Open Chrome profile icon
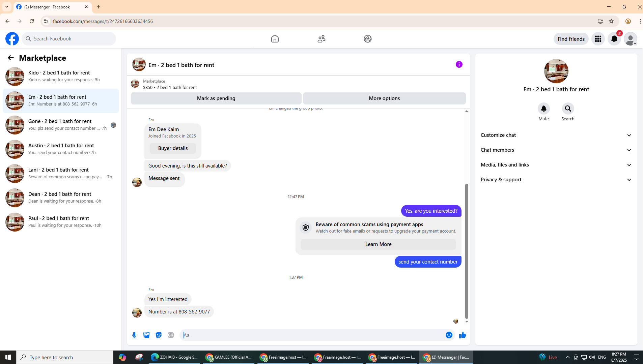643x364 pixels. tap(628, 21)
